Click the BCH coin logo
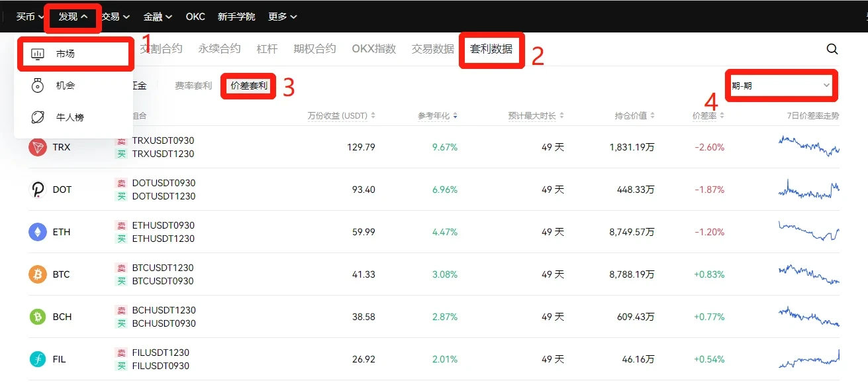Image resolution: width=868 pixels, height=387 pixels. 38,317
